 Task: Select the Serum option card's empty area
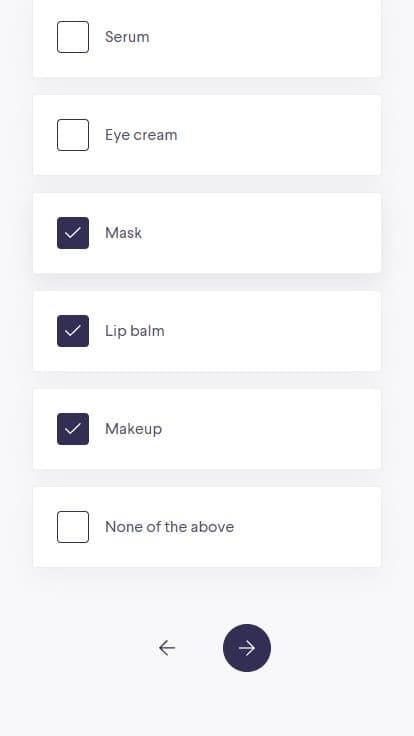282,37
